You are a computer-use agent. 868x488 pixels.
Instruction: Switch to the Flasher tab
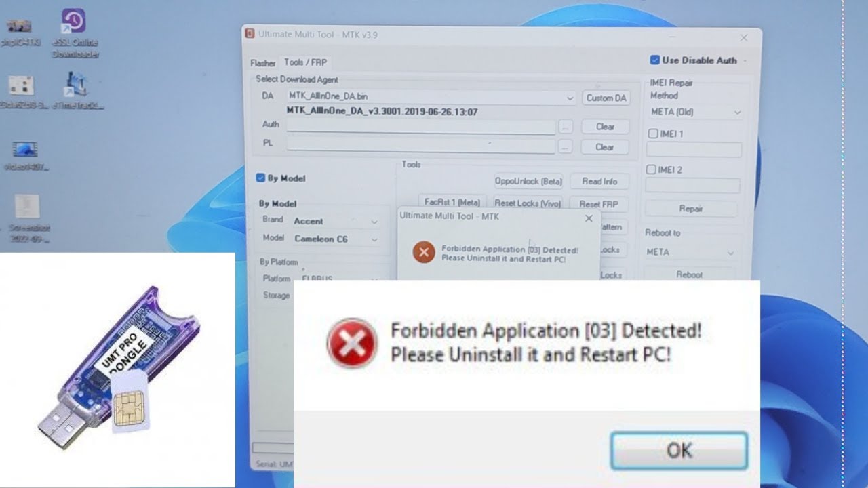click(x=263, y=63)
